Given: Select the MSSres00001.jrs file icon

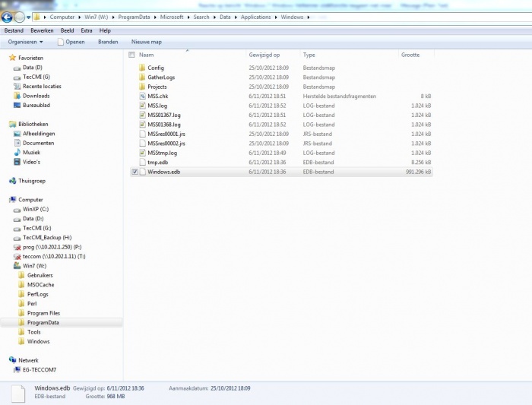Looking at the screenshot, I should pyautogui.click(x=143, y=134).
